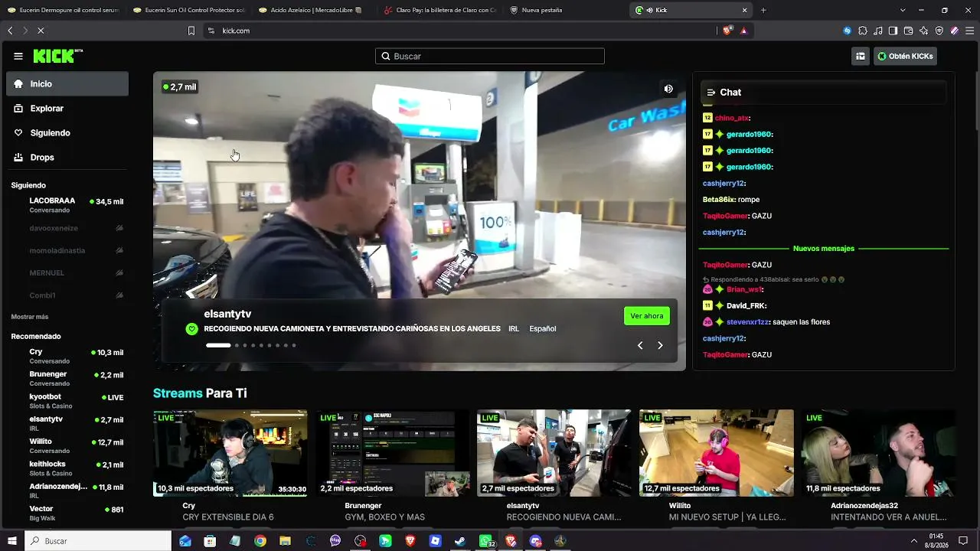Toggle the browser sidebar panel
This screenshot has width=980, height=551.
click(893, 31)
